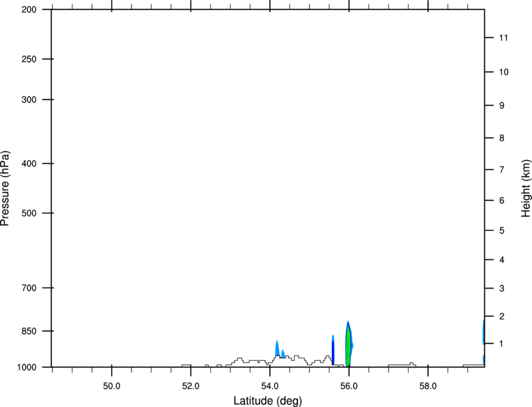Pick the 5 km height label
The width and height of the screenshot is (532, 407).
pyautogui.click(x=502, y=231)
